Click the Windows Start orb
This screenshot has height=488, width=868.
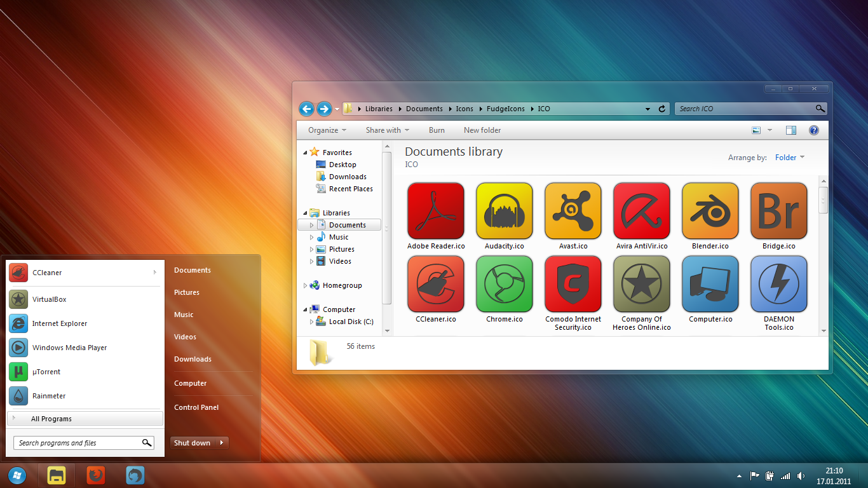(x=17, y=475)
